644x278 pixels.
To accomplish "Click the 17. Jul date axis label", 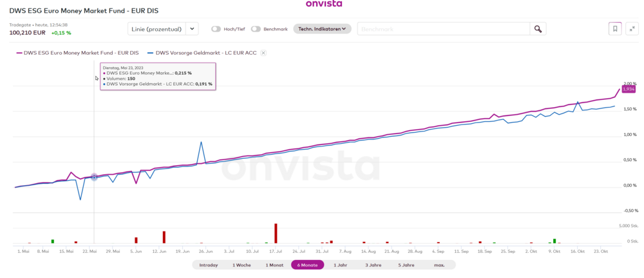I will (x=276, y=250).
